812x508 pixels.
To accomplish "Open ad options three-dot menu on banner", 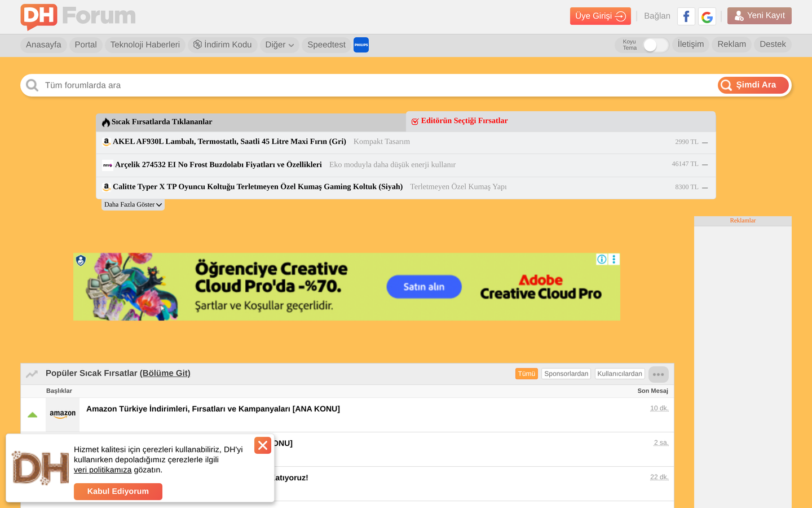I will coord(614,259).
